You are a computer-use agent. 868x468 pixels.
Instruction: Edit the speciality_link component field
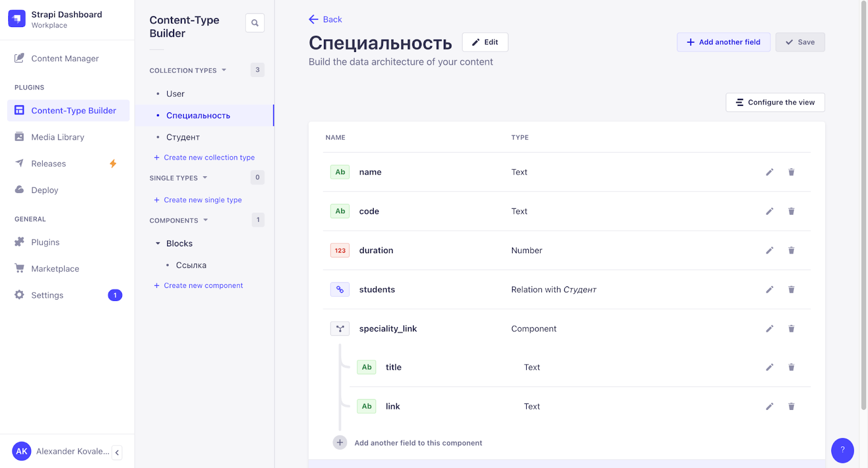click(769, 329)
